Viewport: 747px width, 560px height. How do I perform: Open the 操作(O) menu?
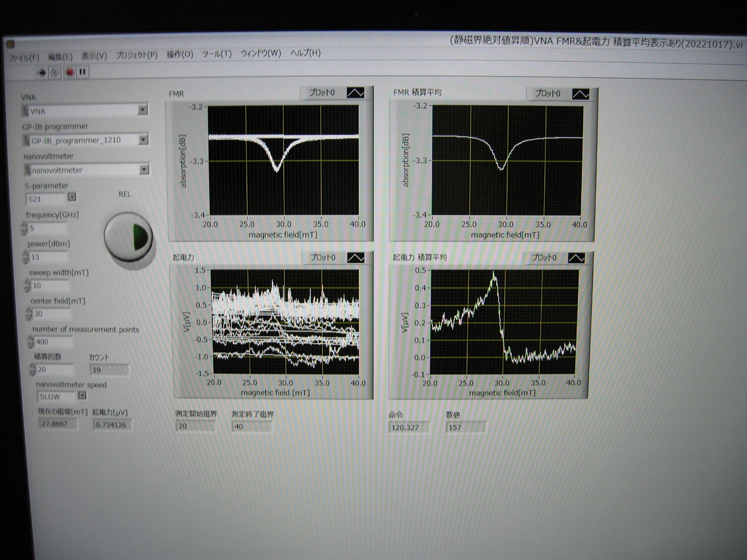(x=180, y=55)
